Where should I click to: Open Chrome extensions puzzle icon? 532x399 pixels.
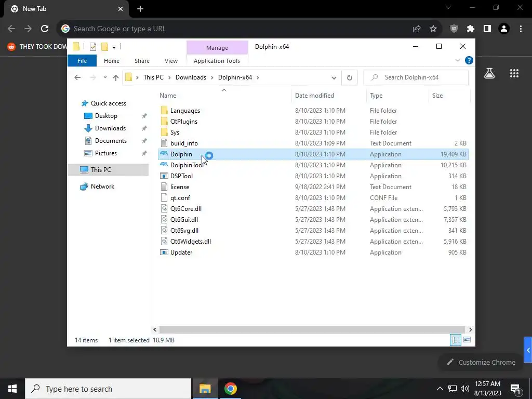coord(471,29)
